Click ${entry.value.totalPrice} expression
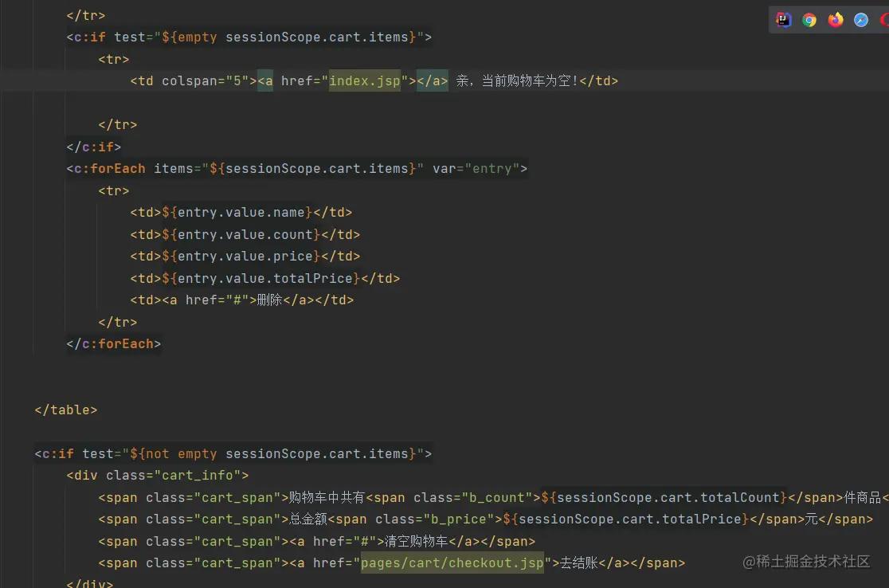Screen dimensions: 889x588 point(260,278)
